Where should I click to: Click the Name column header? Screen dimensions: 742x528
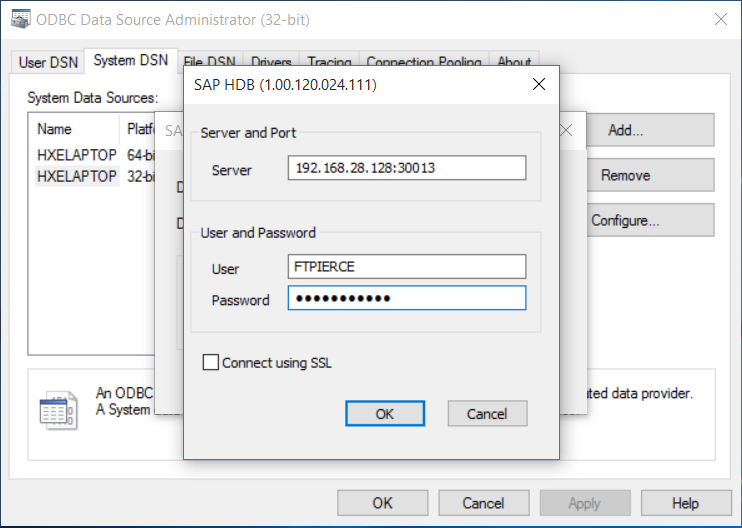[x=73, y=129]
